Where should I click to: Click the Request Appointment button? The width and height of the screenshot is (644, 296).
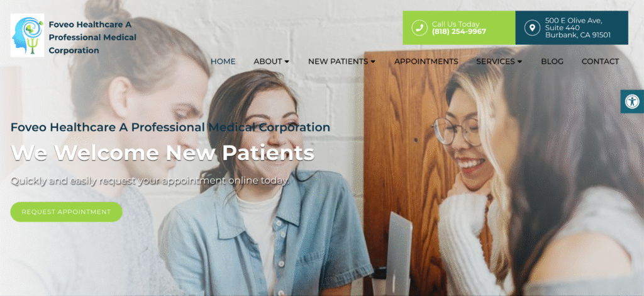67,212
